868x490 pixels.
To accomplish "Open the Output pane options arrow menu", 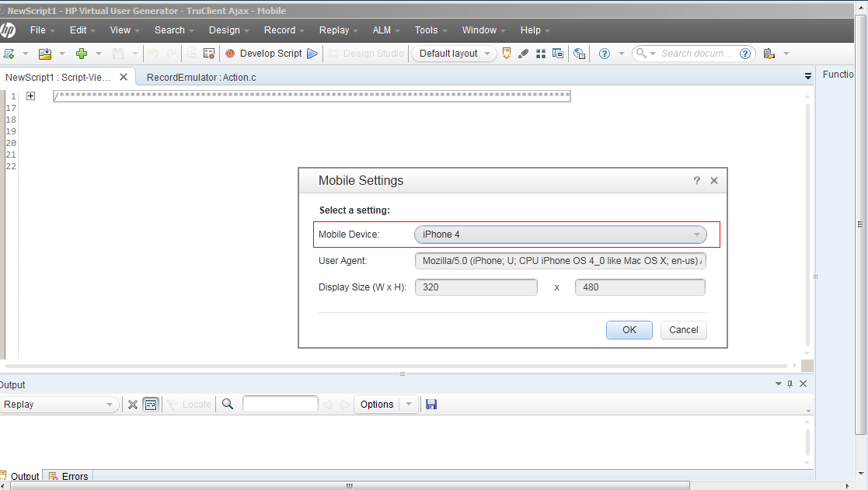I will [x=779, y=384].
